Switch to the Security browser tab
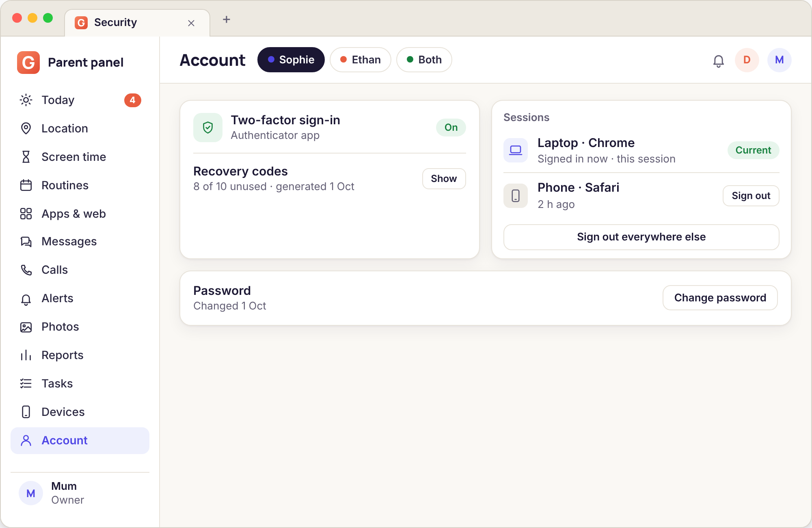Screen dimensions: 812x528 coord(137,23)
